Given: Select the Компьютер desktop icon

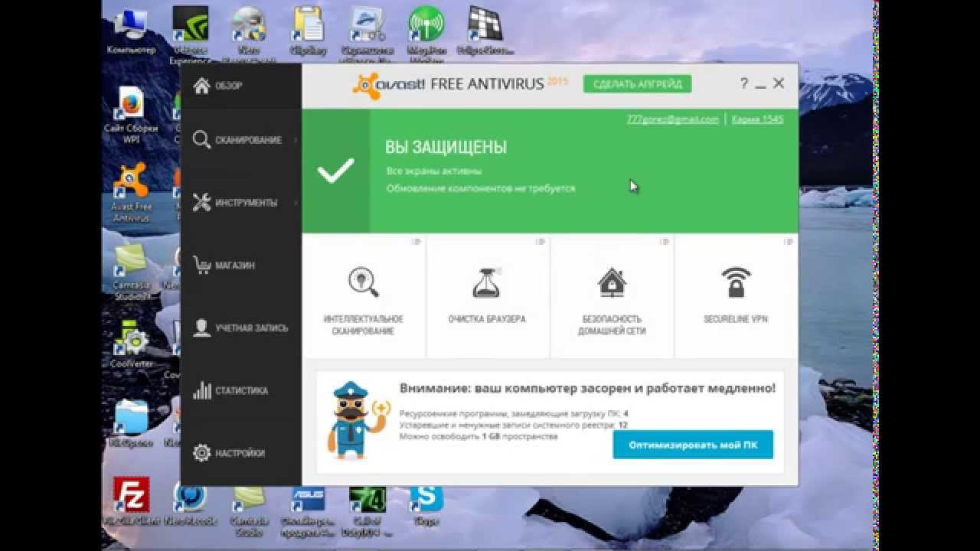Looking at the screenshot, I should [132, 32].
